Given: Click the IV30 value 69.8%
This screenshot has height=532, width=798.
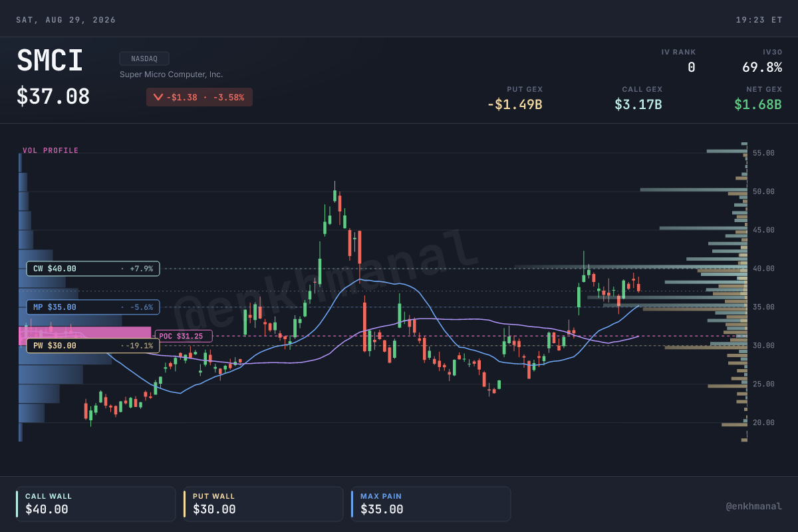Looking at the screenshot, I should pyautogui.click(x=762, y=67).
